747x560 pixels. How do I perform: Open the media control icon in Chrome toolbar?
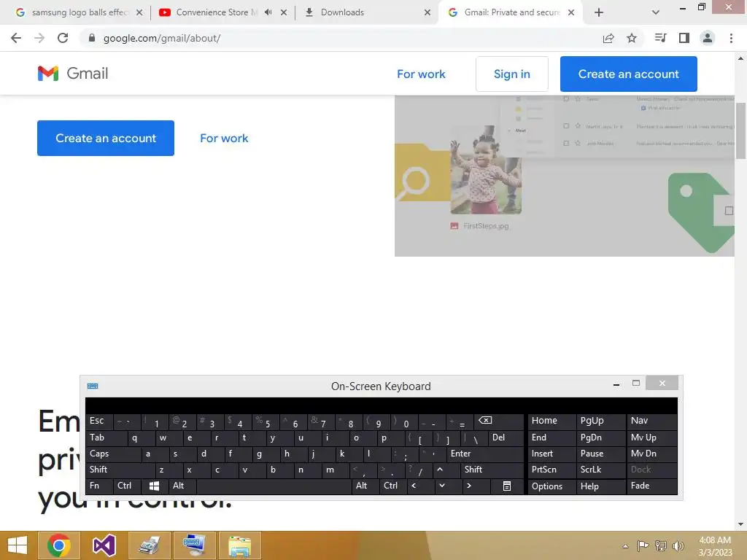pos(660,38)
